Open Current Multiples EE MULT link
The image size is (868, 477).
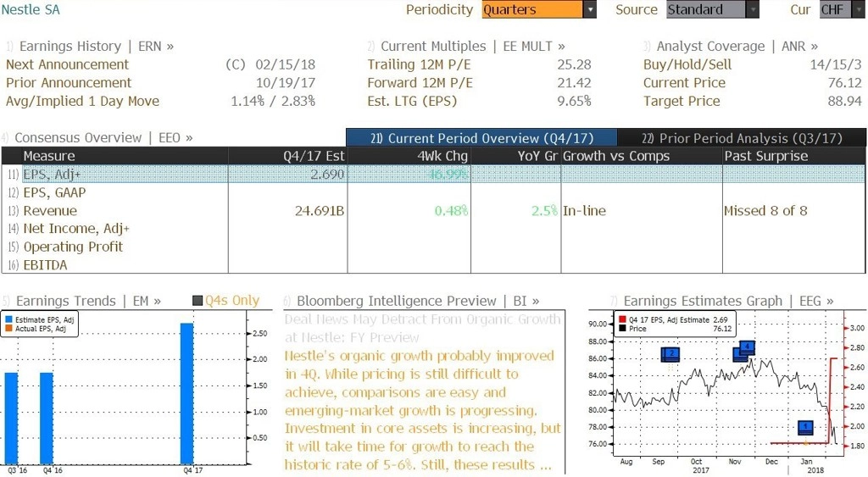pyautogui.click(x=473, y=47)
